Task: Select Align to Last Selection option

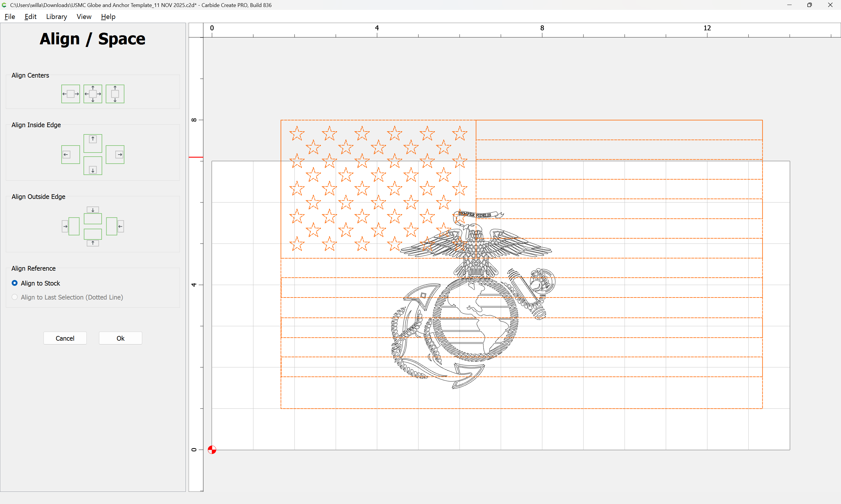Action: click(x=15, y=297)
